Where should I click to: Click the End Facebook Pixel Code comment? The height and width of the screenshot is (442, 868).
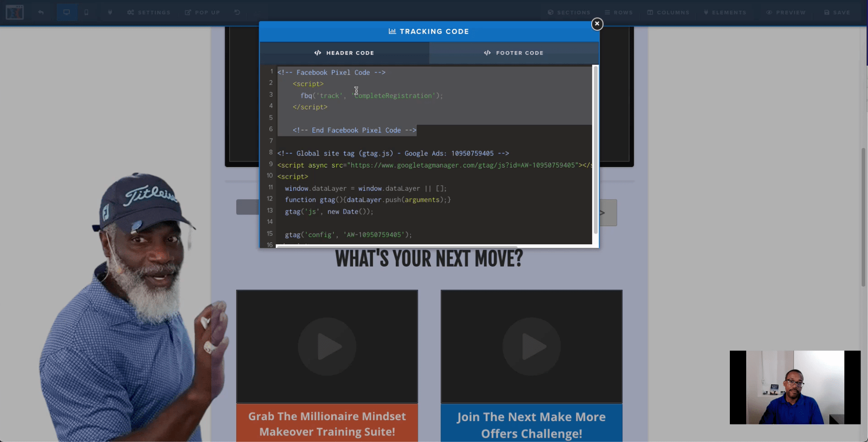tap(354, 130)
